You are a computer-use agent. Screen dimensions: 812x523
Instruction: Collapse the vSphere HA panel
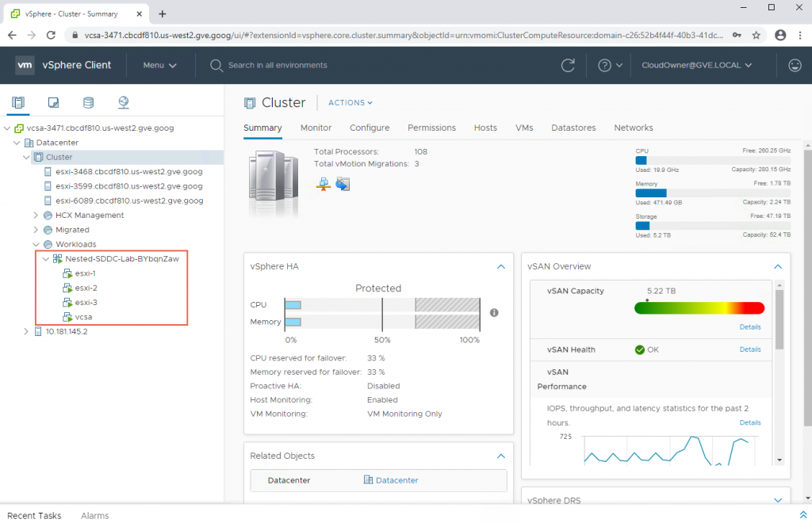click(500, 267)
